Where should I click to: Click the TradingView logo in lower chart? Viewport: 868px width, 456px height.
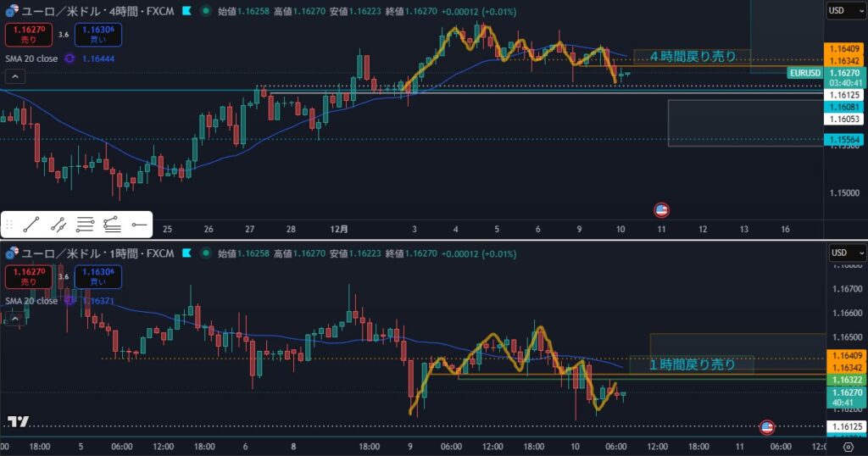[x=18, y=421]
